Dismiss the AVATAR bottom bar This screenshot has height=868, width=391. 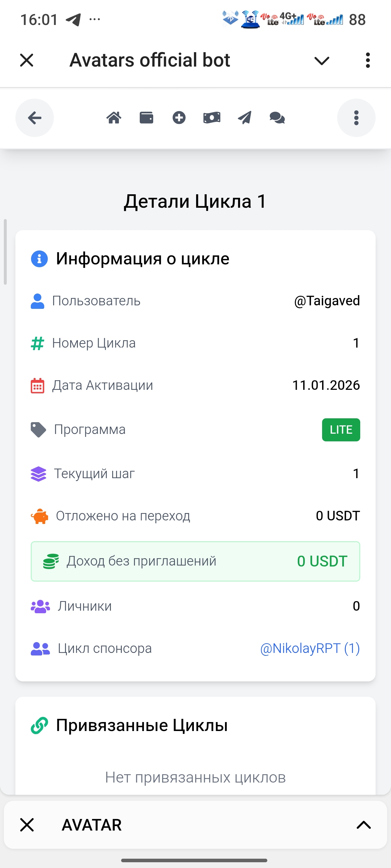27,825
